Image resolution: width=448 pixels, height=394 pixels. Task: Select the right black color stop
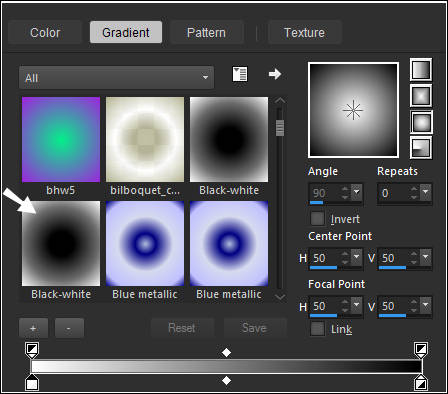tap(421, 383)
